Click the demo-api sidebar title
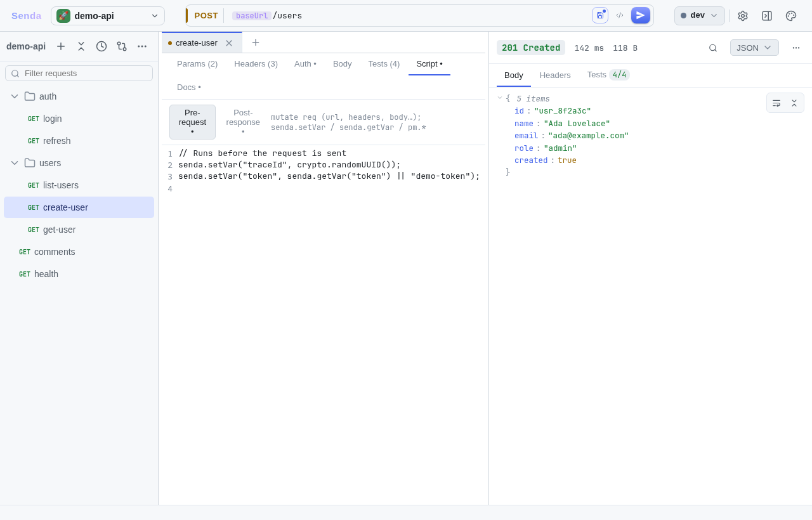The height and width of the screenshot is (520, 812). 26,46
